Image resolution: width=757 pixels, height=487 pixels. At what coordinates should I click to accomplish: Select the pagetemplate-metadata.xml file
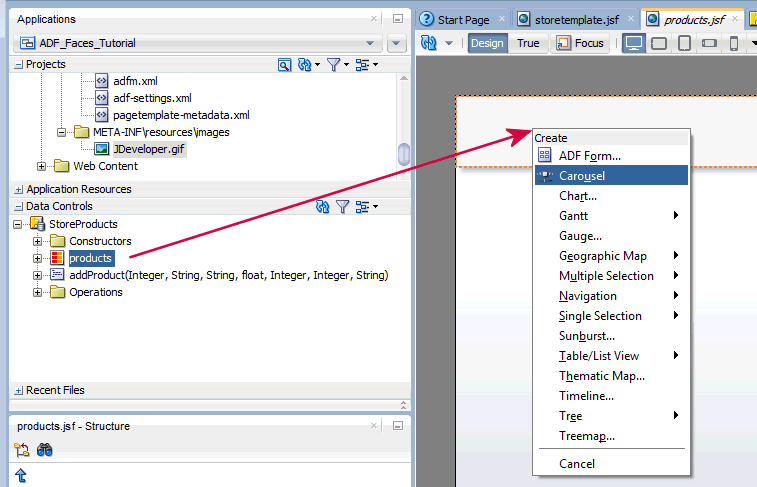[181, 115]
